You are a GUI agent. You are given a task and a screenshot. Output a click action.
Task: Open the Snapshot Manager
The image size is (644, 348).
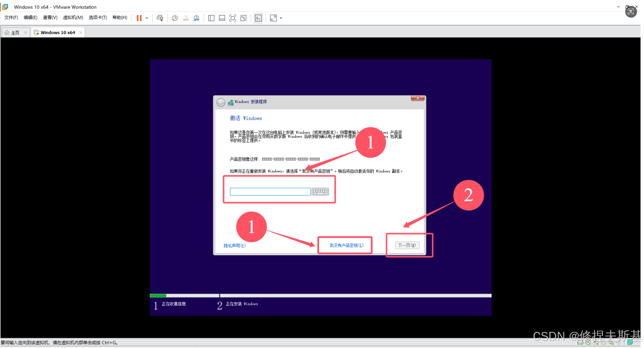(196, 18)
